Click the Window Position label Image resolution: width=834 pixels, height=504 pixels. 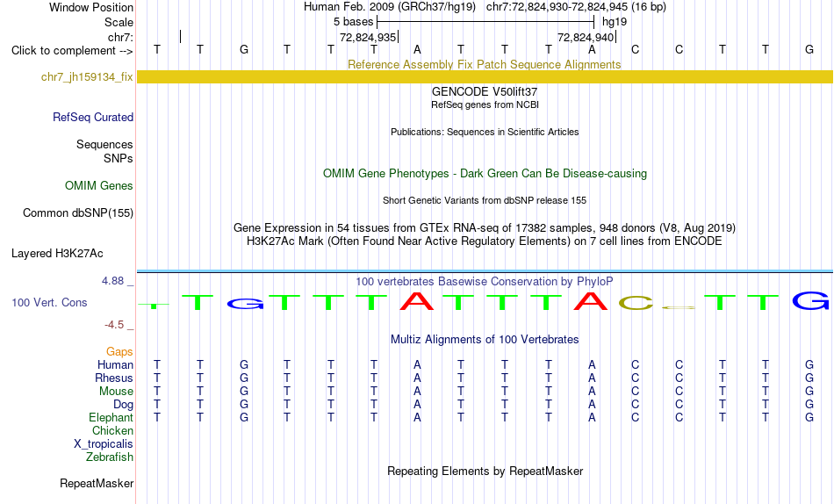pyautogui.click(x=91, y=7)
